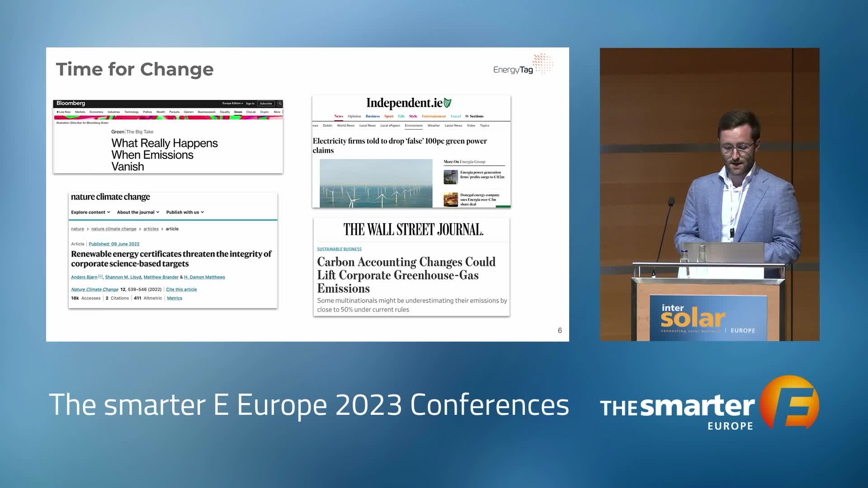The width and height of the screenshot is (868, 488).
Task: Select the News tab on Independent.ie
Action: [339, 116]
